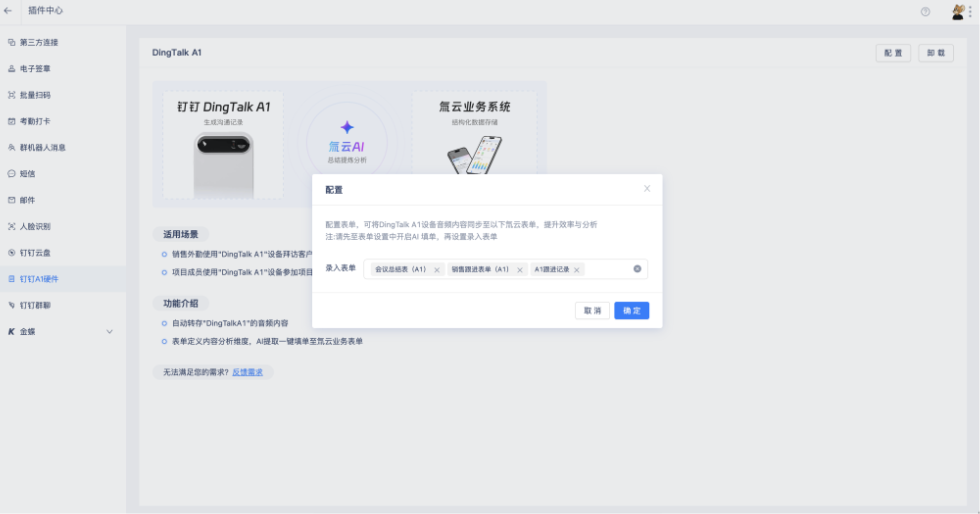This screenshot has height=514, width=980.
Task: Click the 配置 button at top right
Action: 893,53
